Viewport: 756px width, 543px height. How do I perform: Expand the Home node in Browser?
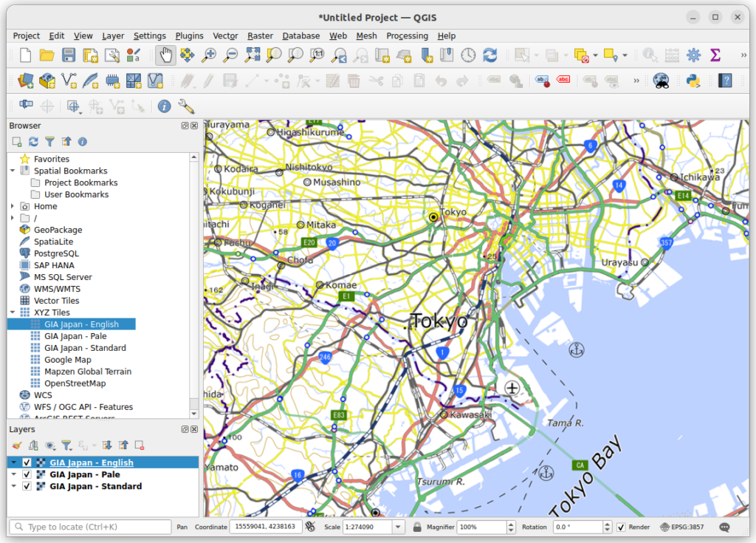13,206
